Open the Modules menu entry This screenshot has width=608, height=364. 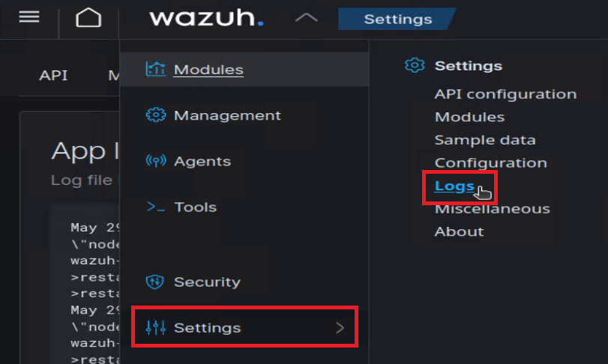coord(208,70)
